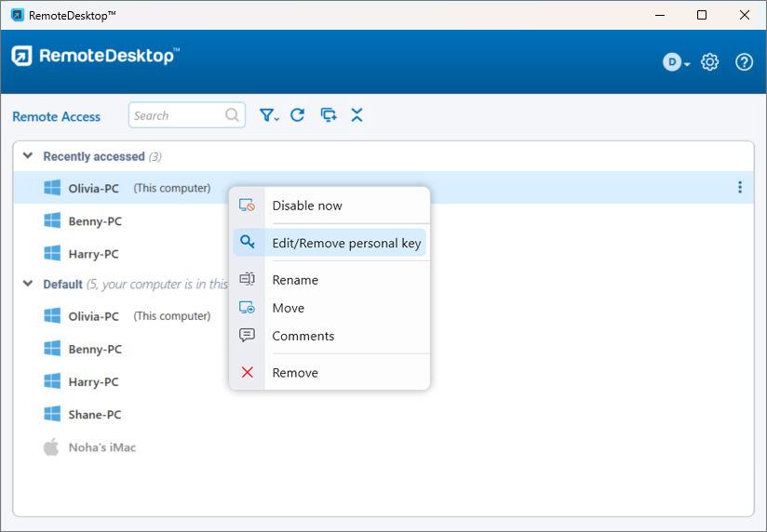Click the collapse all groups icon
The height and width of the screenshot is (532, 767).
(357, 115)
